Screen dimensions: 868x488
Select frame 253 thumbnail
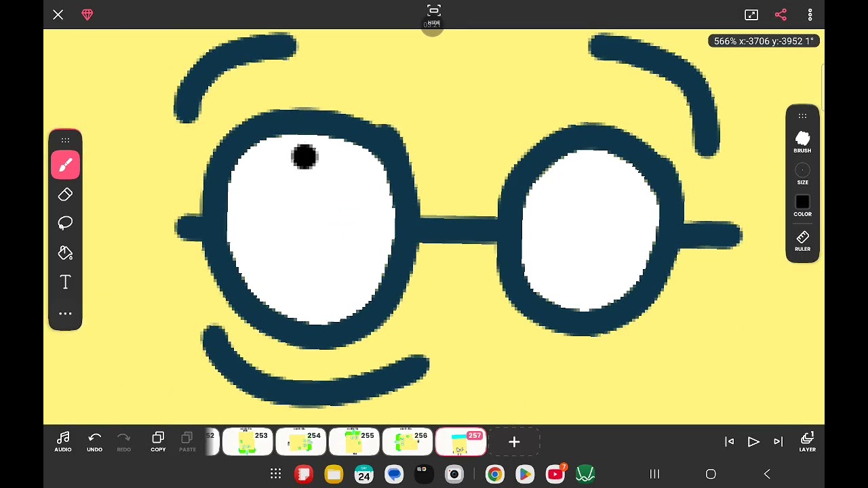pos(248,442)
